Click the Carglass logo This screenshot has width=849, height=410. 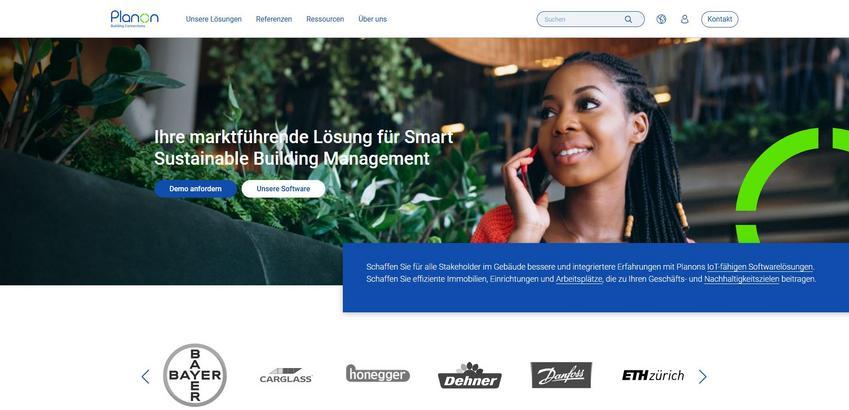286,375
